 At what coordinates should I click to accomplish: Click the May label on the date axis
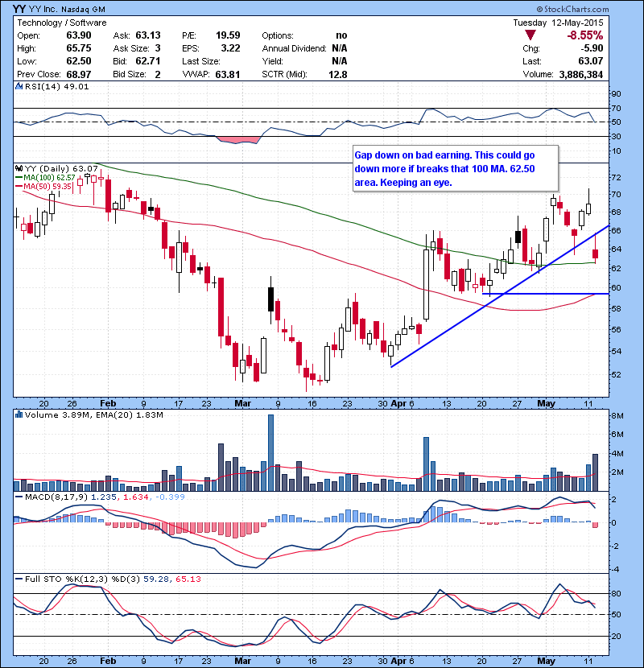point(547,402)
